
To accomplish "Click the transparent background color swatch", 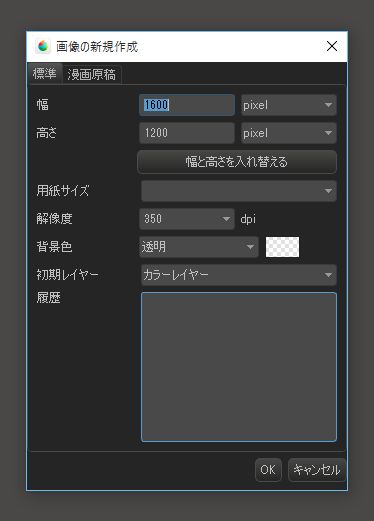I will pos(282,247).
